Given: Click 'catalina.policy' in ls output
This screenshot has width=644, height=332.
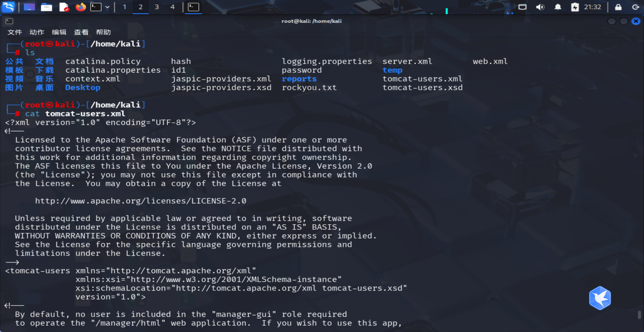Looking at the screenshot, I should 103,61.
